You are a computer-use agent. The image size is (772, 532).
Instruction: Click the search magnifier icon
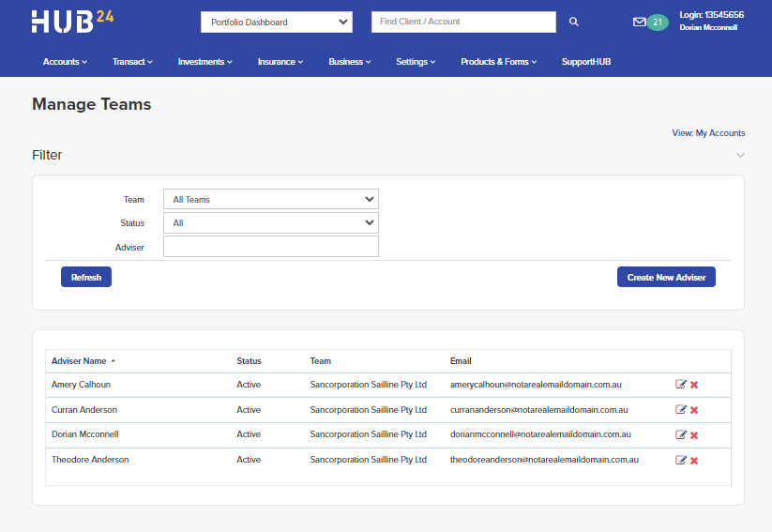(x=574, y=22)
